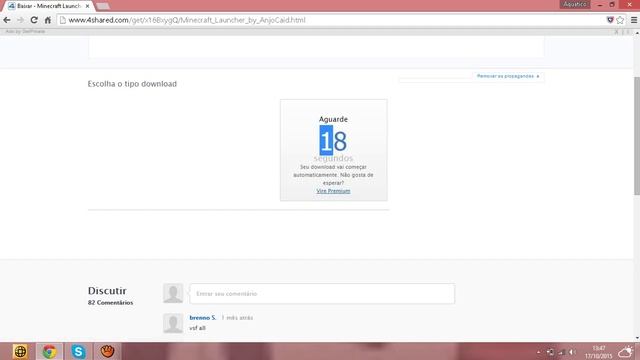Image resolution: width=640 pixels, height=360 pixels.
Task: Bookmark this page with the star icon
Action: 620,20
